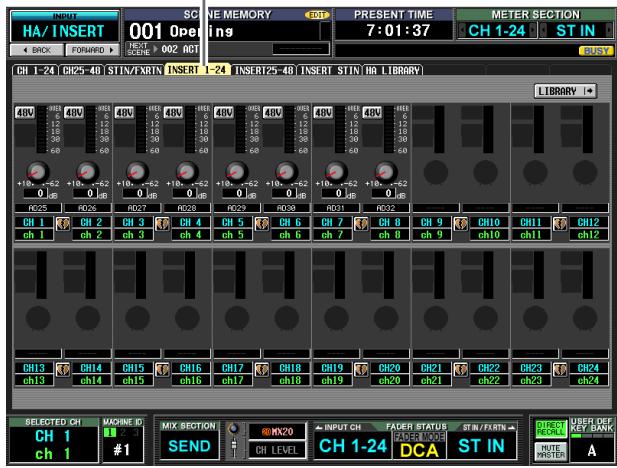Screen dimensions: 617x468
Task: Open the INSERT25-48 tab
Action: (x=264, y=70)
